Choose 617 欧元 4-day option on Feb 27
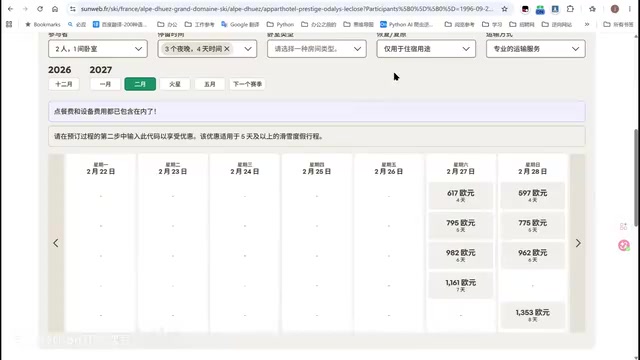This screenshot has height=360, width=640. (460, 196)
